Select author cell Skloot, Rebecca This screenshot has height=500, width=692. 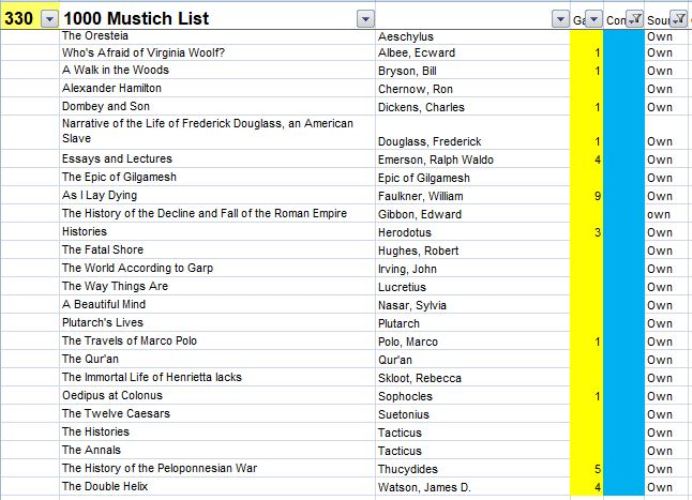point(473,377)
